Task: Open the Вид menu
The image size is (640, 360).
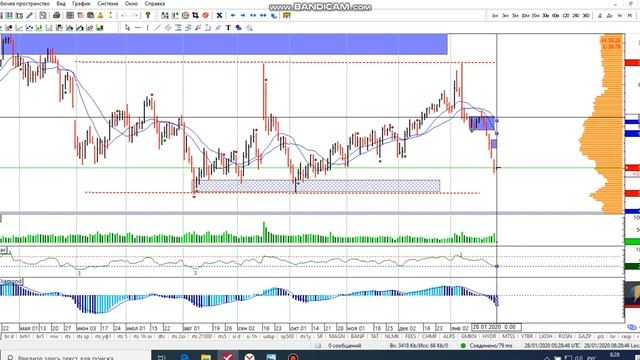Action: 61,4
